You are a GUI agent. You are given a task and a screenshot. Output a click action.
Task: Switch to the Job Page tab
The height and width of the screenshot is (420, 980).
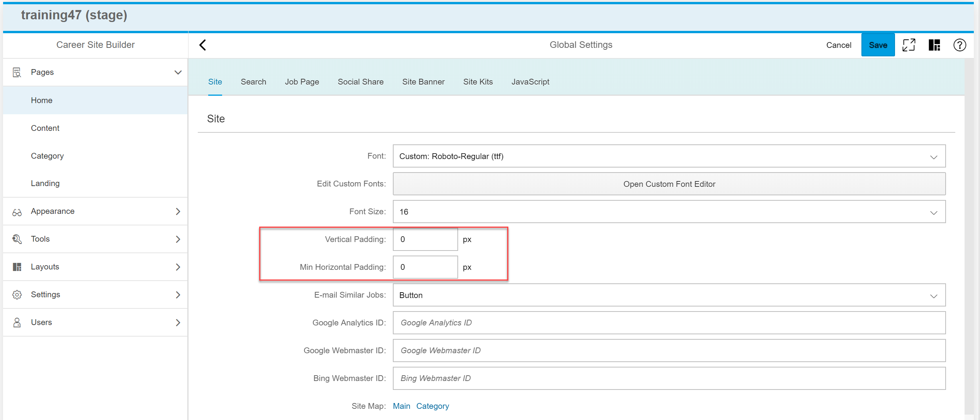click(x=302, y=82)
